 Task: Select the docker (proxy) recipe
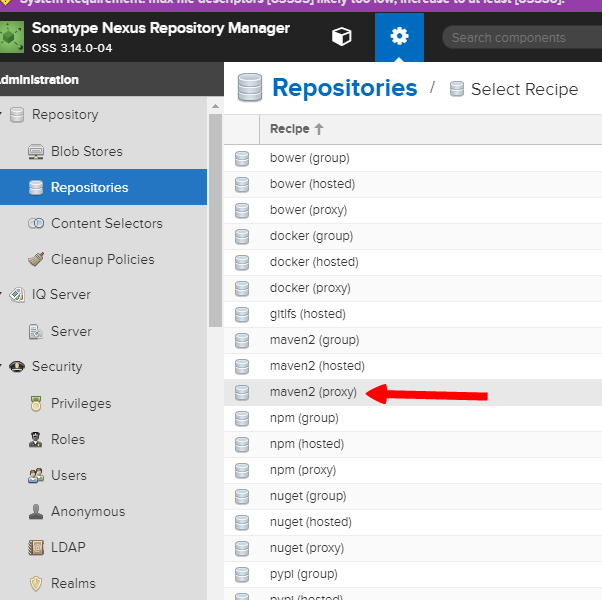pyautogui.click(x=413, y=288)
